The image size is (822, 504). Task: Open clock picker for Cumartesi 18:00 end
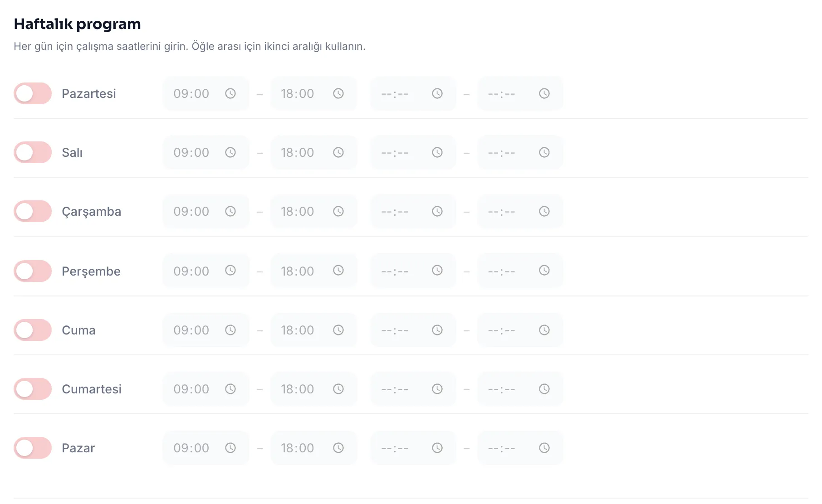[338, 389]
